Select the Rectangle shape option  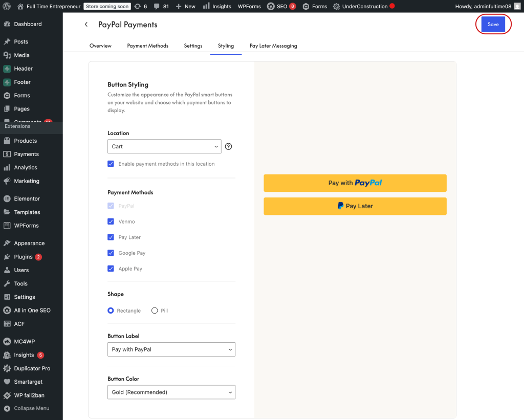(x=111, y=311)
